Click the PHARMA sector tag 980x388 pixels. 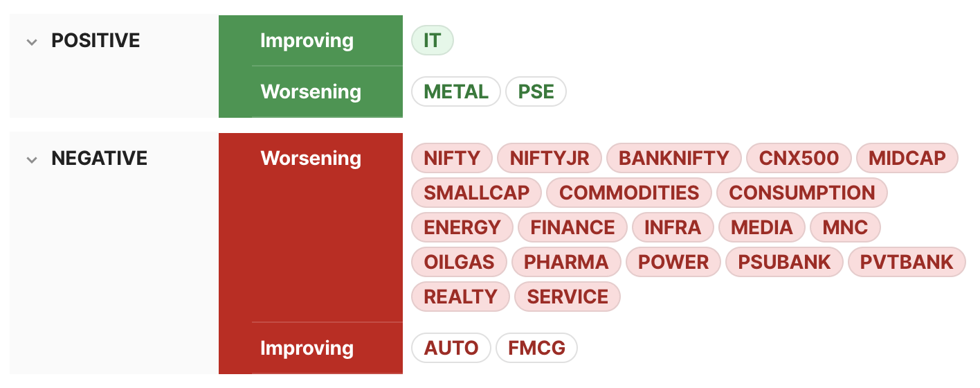(x=566, y=263)
